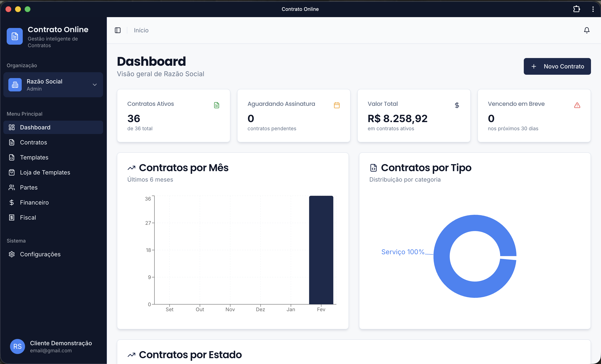Viewport: 601px width, 364px height.
Task: Click the 'Visão geral de Razão Social' subtitle
Action: click(x=160, y=74)
